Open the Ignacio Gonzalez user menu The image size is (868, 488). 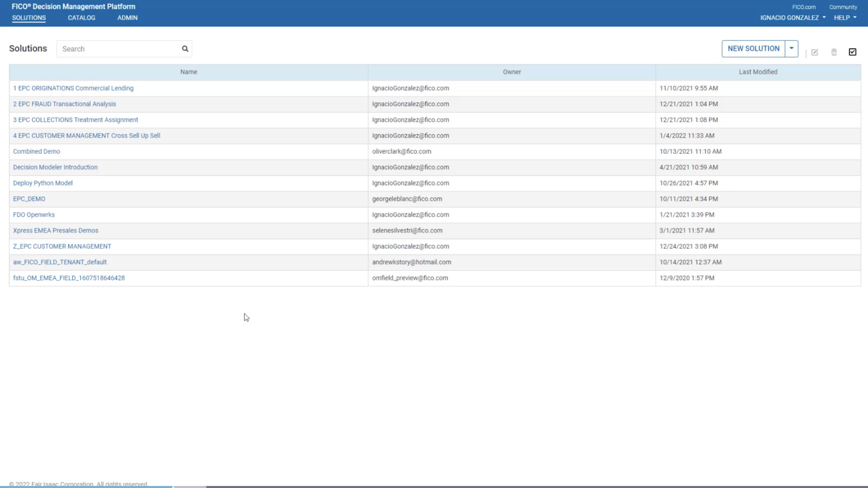point(793,18)
